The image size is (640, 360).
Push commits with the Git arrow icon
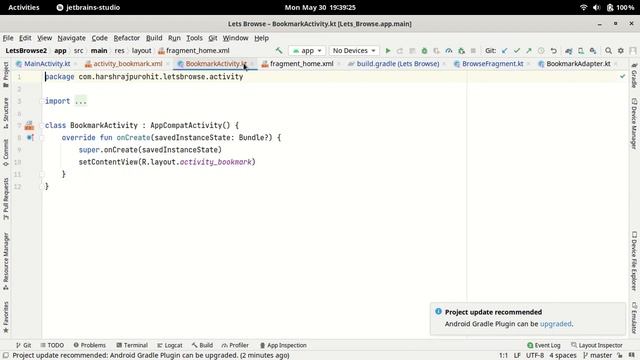(x=529, y=51)
